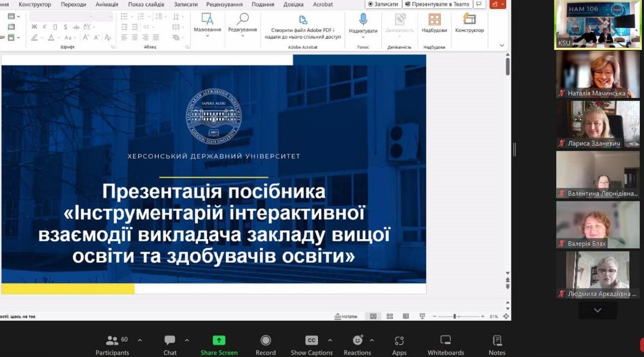
Task: Click the PowerPoint zoom slider handle
Action: [455, 316]
